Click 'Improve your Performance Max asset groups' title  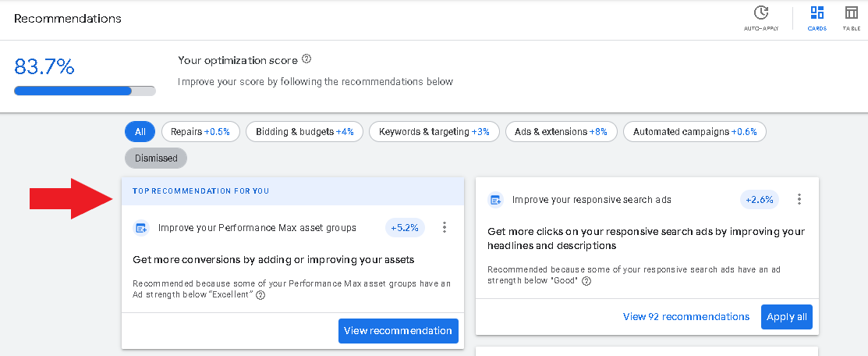257,228
